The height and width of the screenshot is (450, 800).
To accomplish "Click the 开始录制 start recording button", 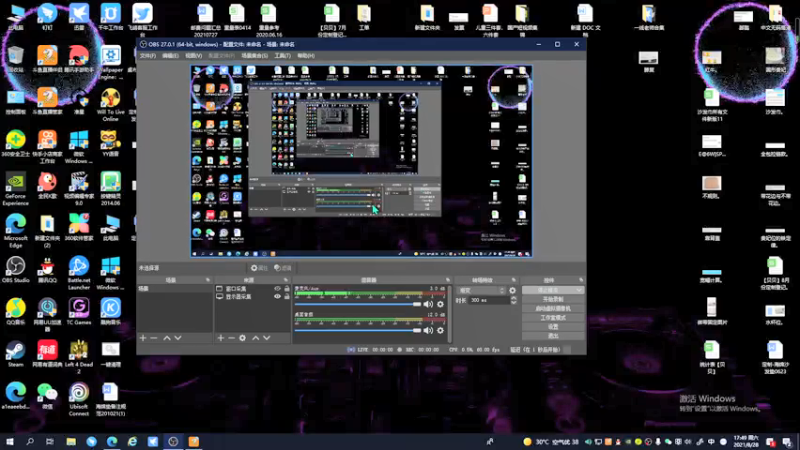I will tap(553, 299).
